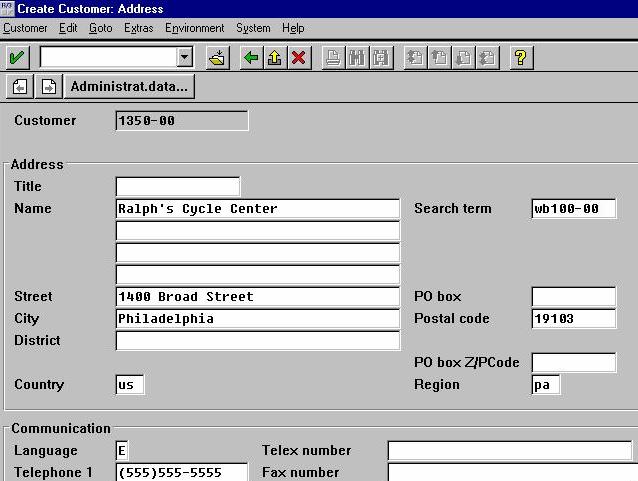Click the Save folder icon

(x=218, y=57)
